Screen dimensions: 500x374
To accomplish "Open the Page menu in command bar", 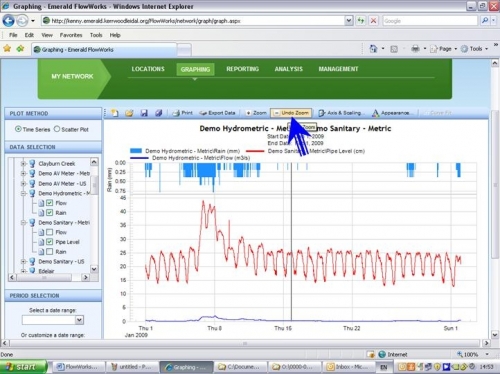I will coord(443,49).
